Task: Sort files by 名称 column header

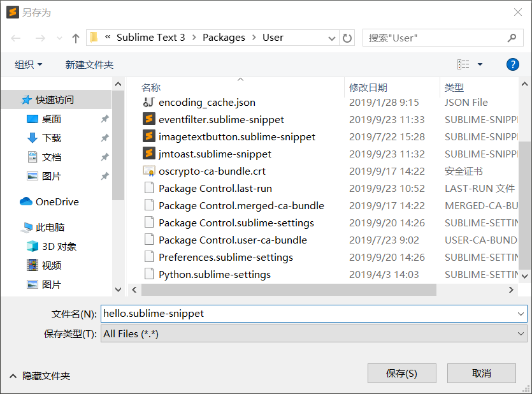Action: 151,87
